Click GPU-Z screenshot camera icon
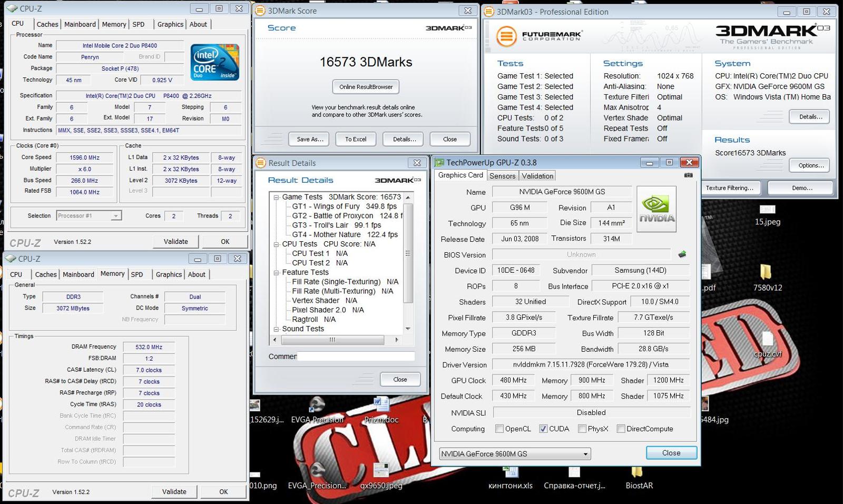The height and width of the screenshot is (504, 843). (688, 175)
